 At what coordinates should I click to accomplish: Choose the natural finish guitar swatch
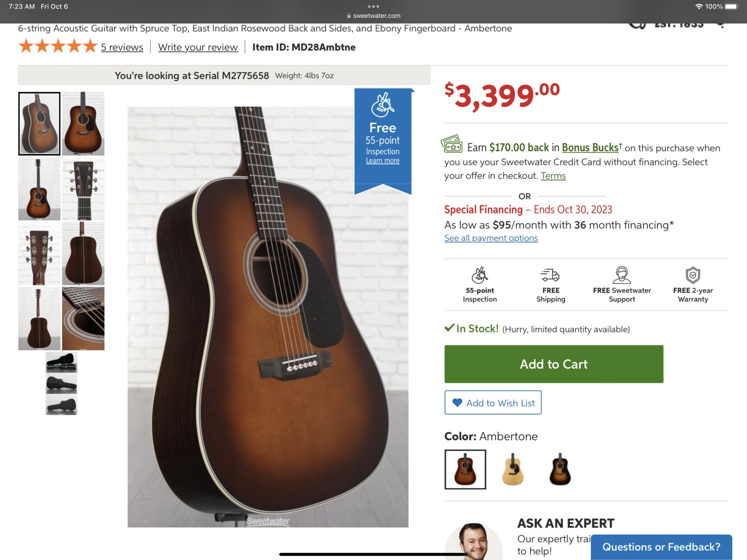512,469
